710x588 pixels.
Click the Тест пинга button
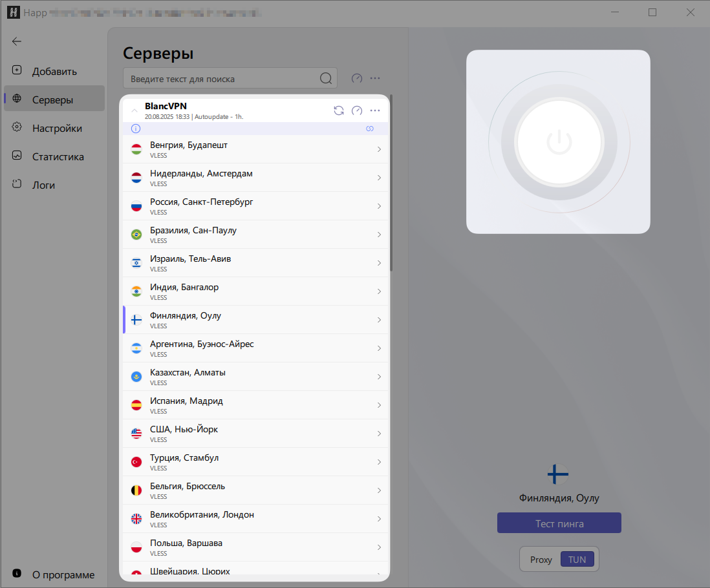pos(559,523)
